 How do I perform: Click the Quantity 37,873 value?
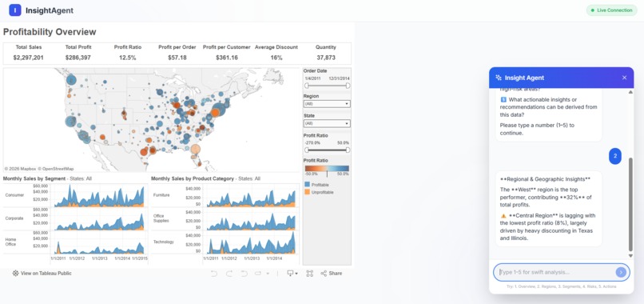click(326, 58)
